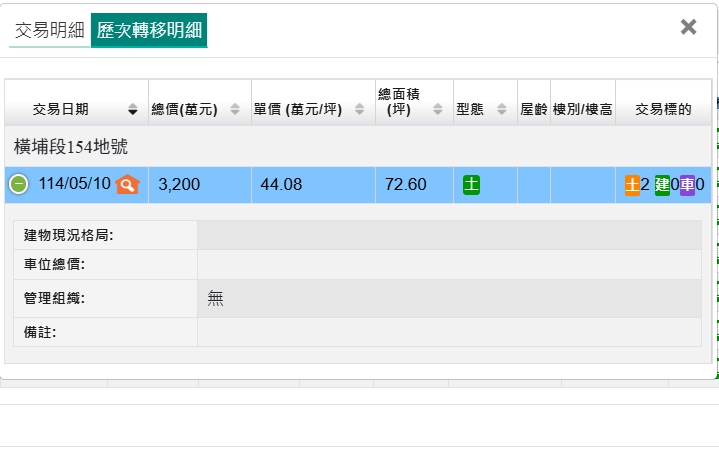This screenshot has width=719, height=462.
Task: Collapse the 114/05/10 row with green minus icon
Action: click(x=19, y=184)
